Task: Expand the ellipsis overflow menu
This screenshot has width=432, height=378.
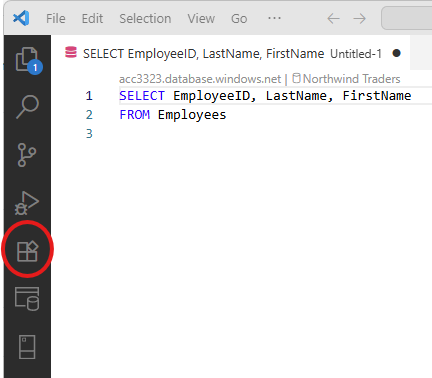Action: tap(274, 18)
